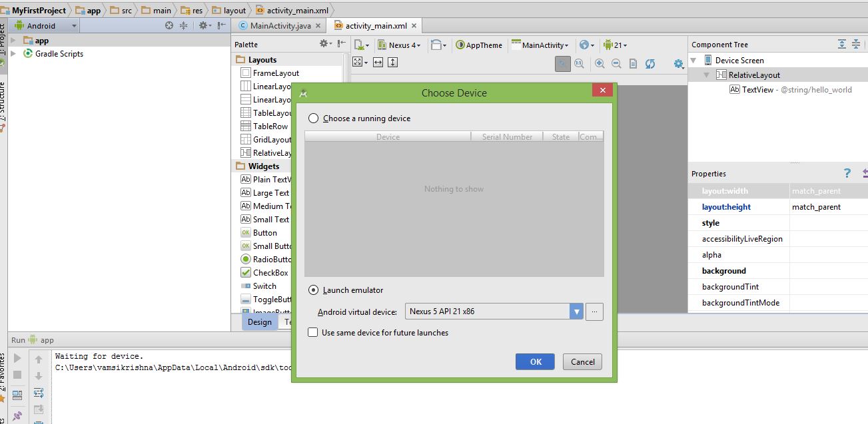Click scroll-from-source target icon in Project panel

click(x=169, y=25)
